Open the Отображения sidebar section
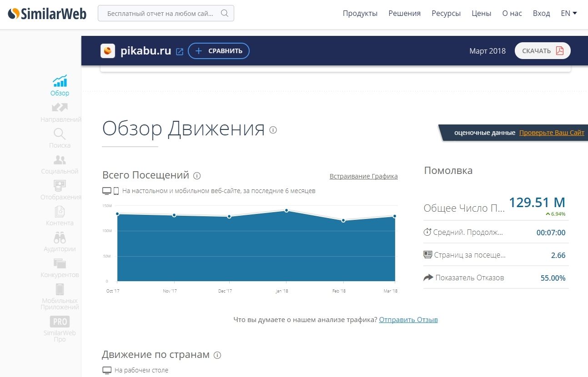Image resolution: width=588 pixels, height=377 pixels. click(60, 190)
